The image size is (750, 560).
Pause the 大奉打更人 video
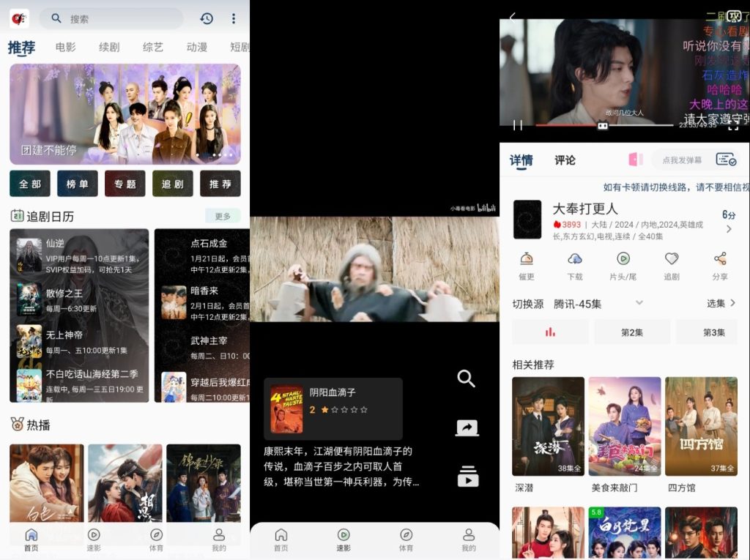point(518,125)
